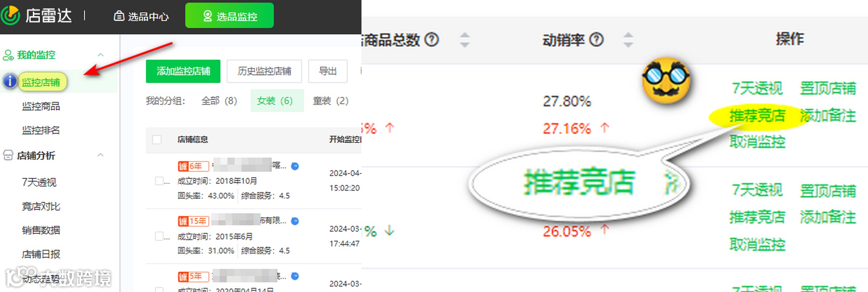Click the blue info icon beside 监控店铺
This screenshot has height=292, width=868.
tap(10, 81)
